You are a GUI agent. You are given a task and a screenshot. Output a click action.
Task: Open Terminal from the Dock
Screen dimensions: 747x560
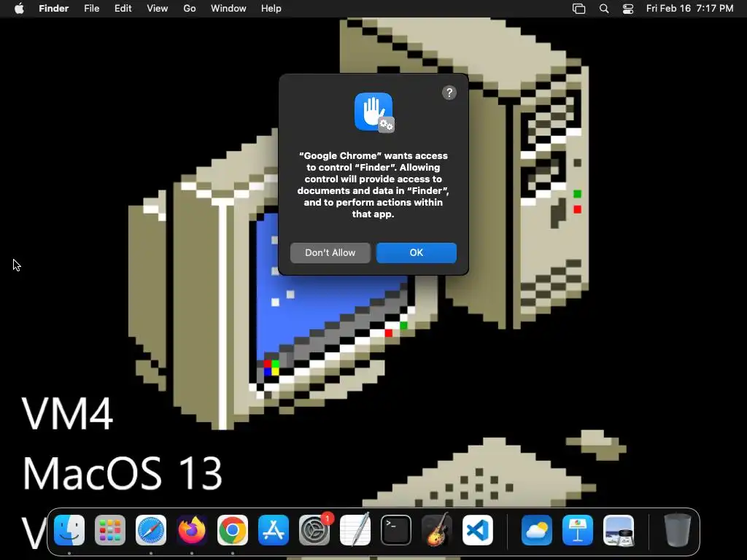396,530
